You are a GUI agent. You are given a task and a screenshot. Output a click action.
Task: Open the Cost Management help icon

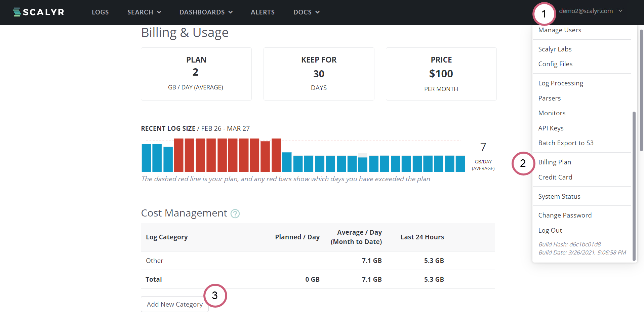[x=235, y=214]
